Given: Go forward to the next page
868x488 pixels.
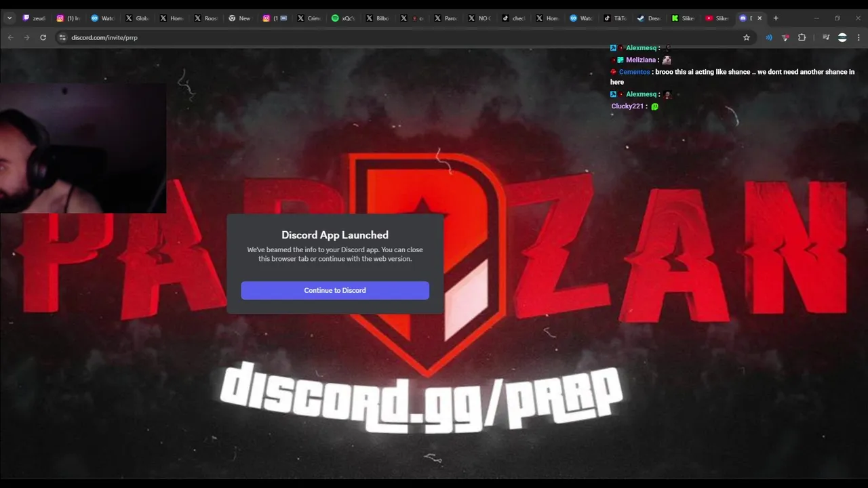Looking at the screenshot, I should pyautogui.click(x=26, y=37).
